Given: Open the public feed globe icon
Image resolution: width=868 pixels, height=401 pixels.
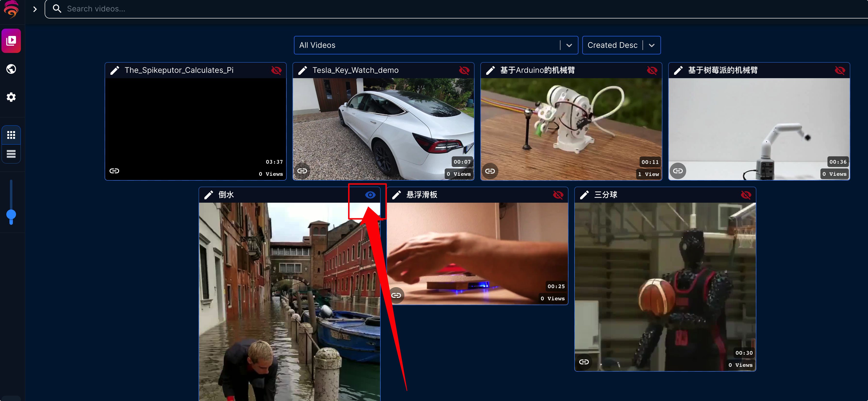Looking at the screenshot, I should (x=11, y=69).
